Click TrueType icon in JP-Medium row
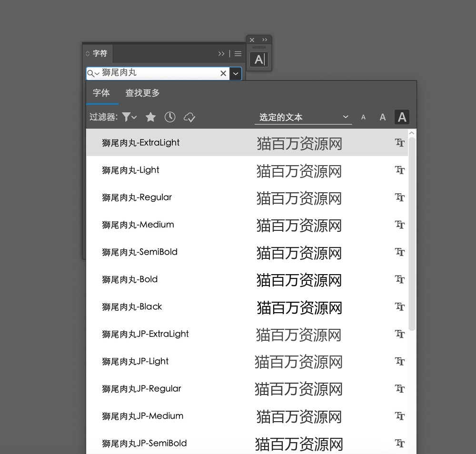The width and height of the screenshot is (476, 454). coord(399,416)
